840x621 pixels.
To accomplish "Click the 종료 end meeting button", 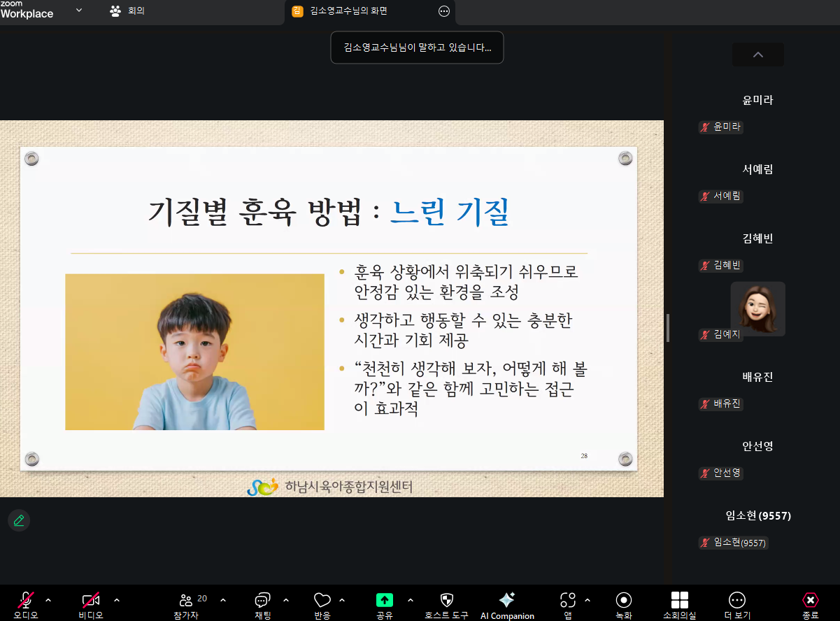I will [810, 601].
